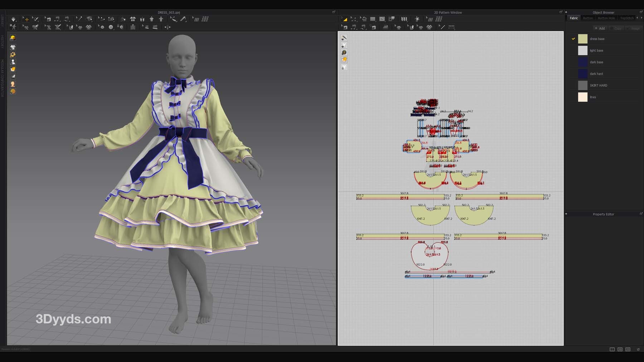Switch to the Button tab

pos(587,18)
